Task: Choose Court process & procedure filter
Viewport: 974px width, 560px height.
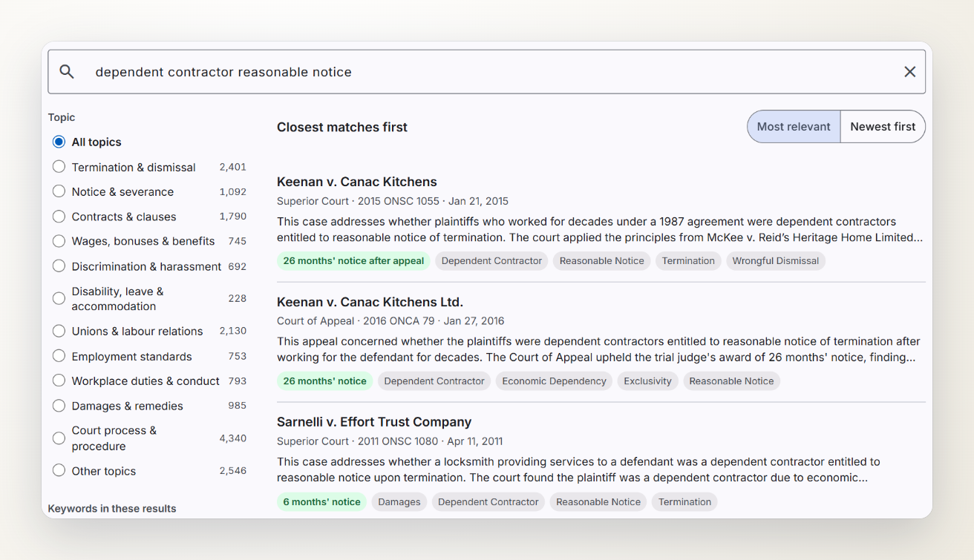Action: 59,438
